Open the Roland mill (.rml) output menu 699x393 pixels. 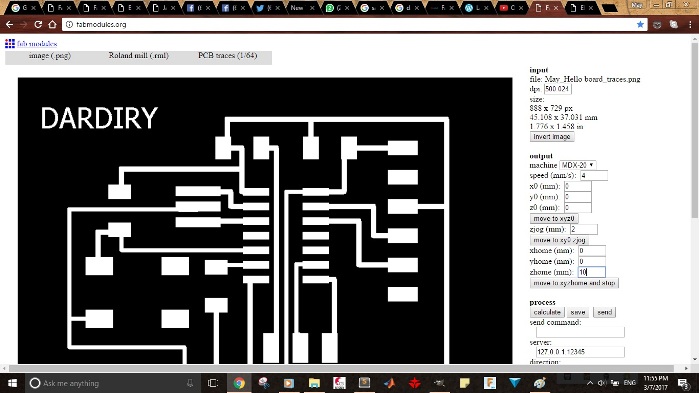tap(139, 56)
